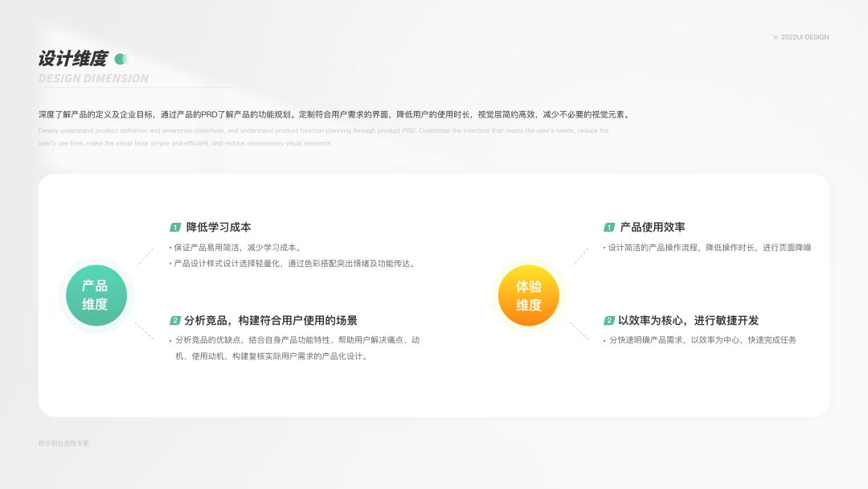This screenshot has height=489, width=868.
Task: Click bullet 分快速明确产品需求
Action: click(x=700, y=340)
